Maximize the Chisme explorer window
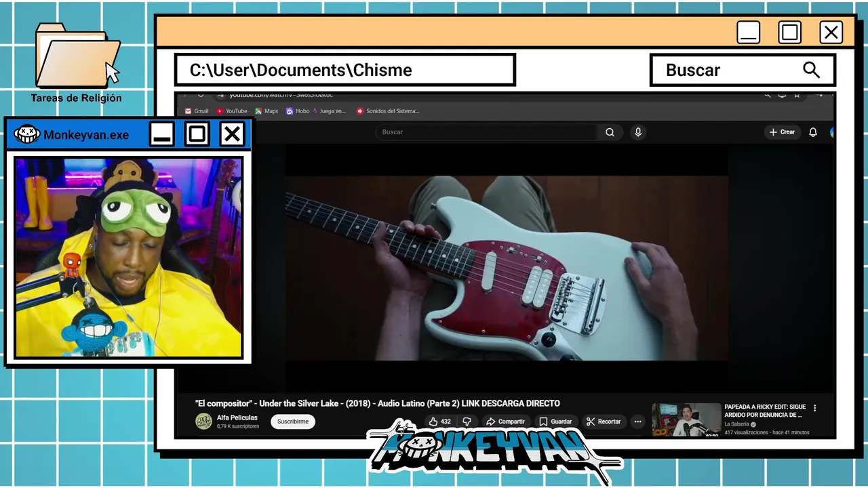 click(x=790, y=33)
